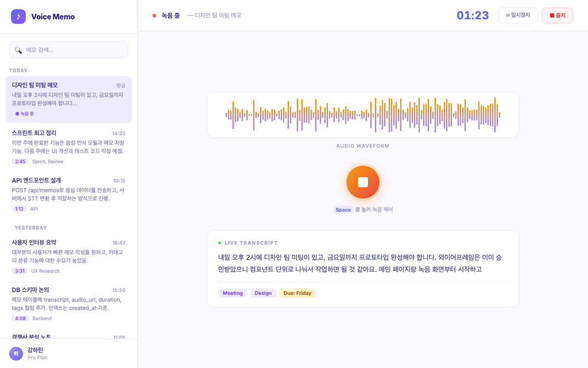
Task: Select the 스프린트 회고 정리 memo
Action: (x=68, y=146)
